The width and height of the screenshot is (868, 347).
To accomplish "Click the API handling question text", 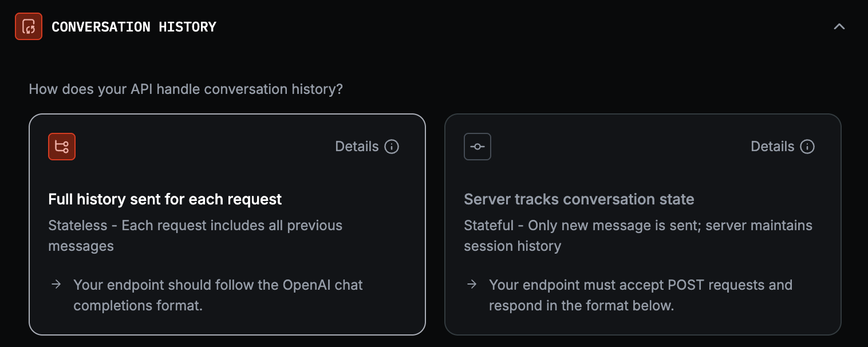I will (186, 89).
